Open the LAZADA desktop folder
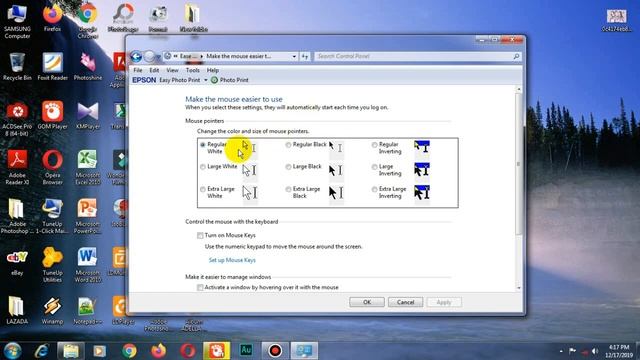Viewport: 640px width, 360px height. click(x=17, y=310)
